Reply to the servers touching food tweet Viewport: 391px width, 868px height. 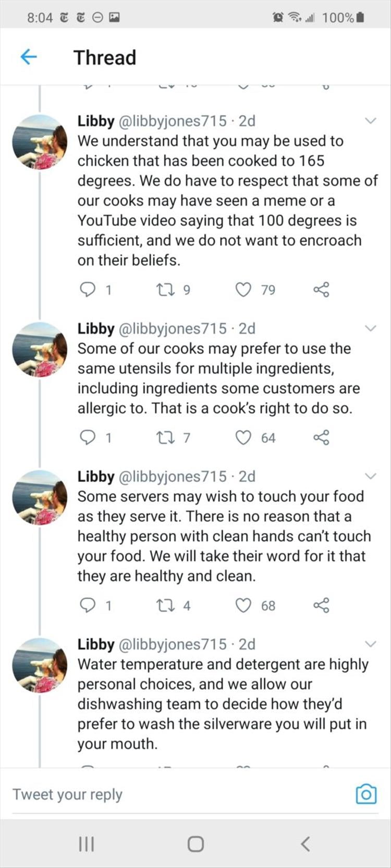click(87, 605)
